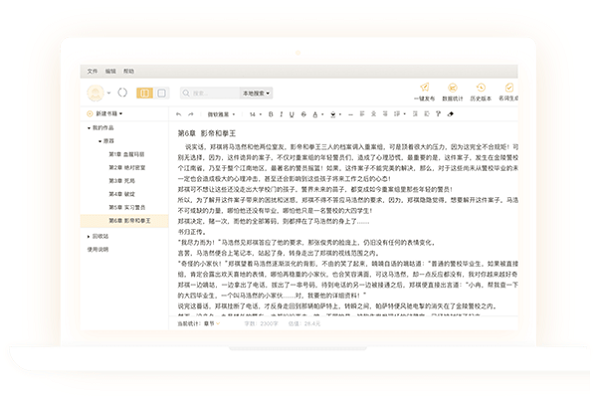The image size is (597, 400).
Task: Open chapter 第1章 in the tree
Action: [x=126, y=154]
